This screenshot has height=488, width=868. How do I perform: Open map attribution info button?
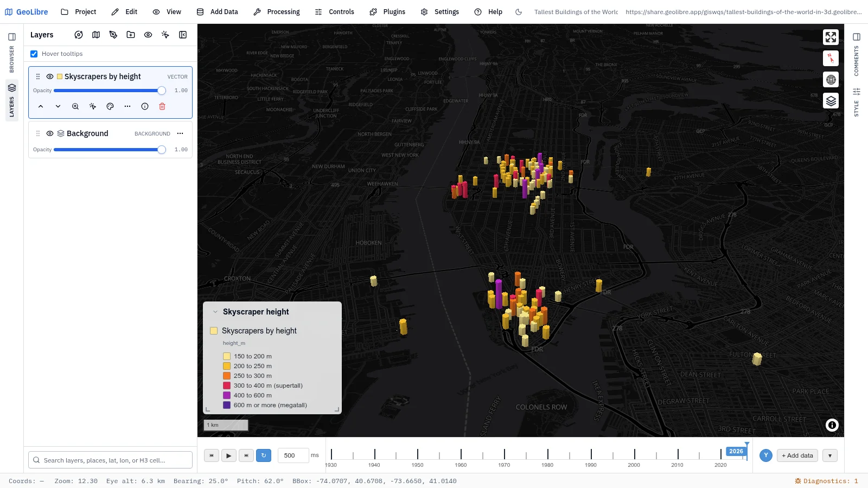point(832,425)
